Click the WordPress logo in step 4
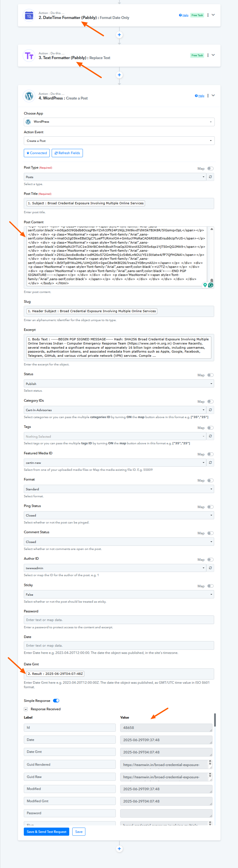Screen dimensions: 238x868 point(29,96)
